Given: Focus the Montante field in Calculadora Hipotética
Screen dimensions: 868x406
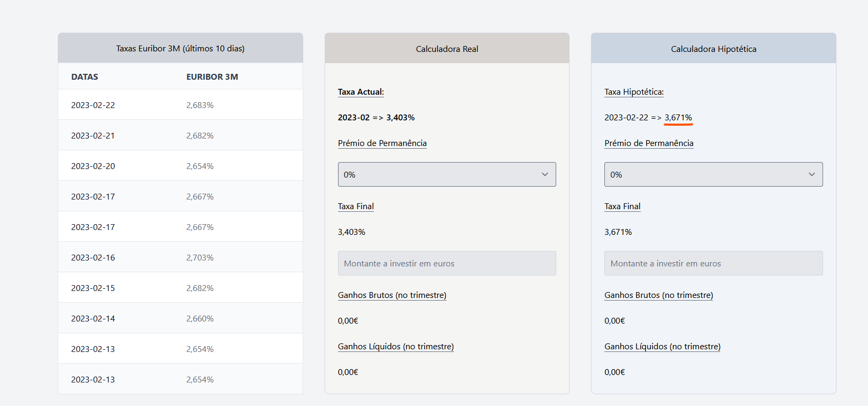Looking at the screenshot, I should [713, 263].
